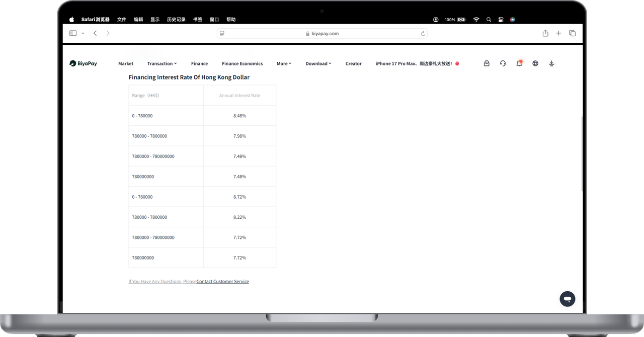Screen dimensions: 644x337
Task: Click the iPhone 17 Pro Max promotion link
Action: (417, 64)
